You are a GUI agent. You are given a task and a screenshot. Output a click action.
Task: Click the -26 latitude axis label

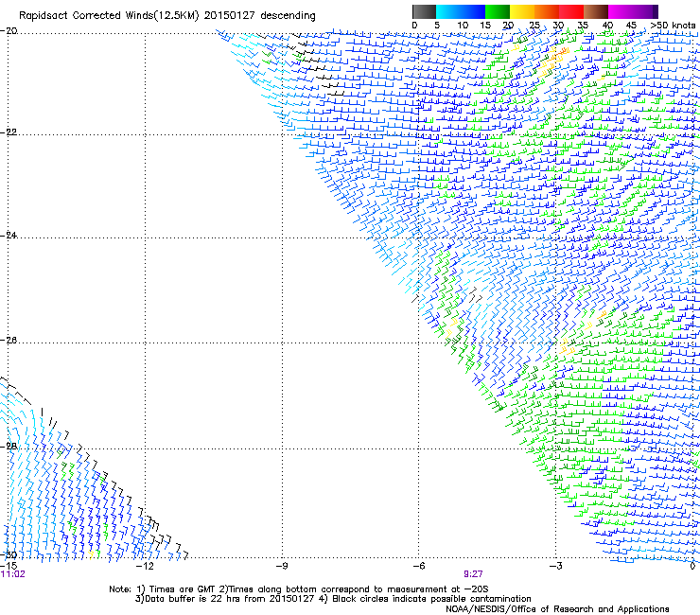[9, 341]
